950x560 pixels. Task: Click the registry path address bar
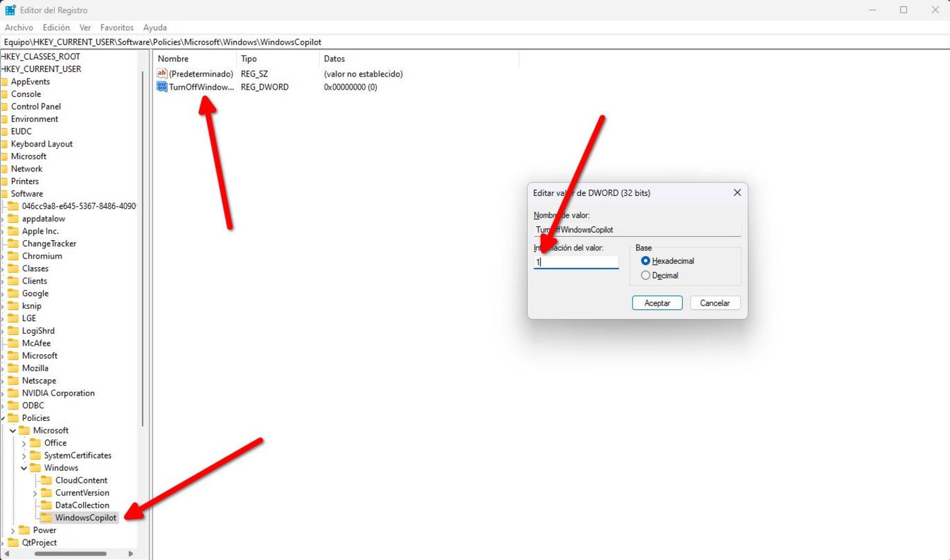[x=475, y=42]
